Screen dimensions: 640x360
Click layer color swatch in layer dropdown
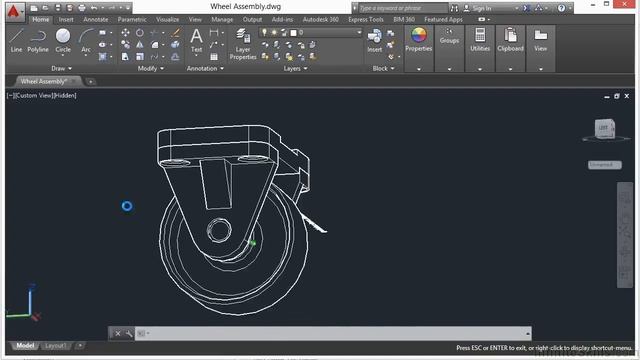pos(293,32)
